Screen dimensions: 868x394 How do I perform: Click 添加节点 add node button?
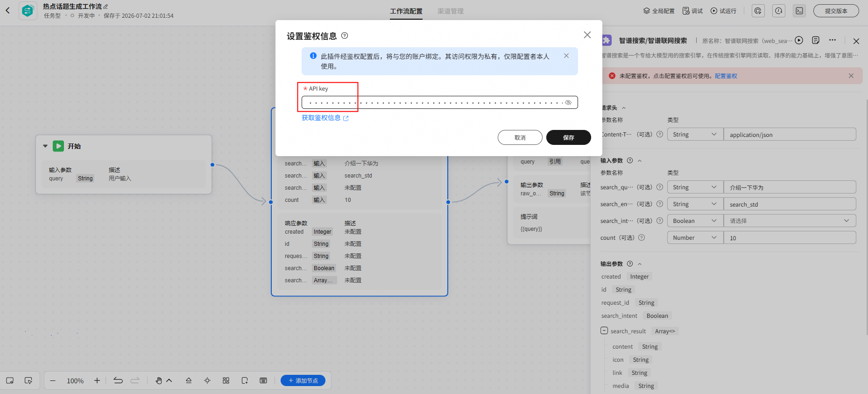(303, 380)
